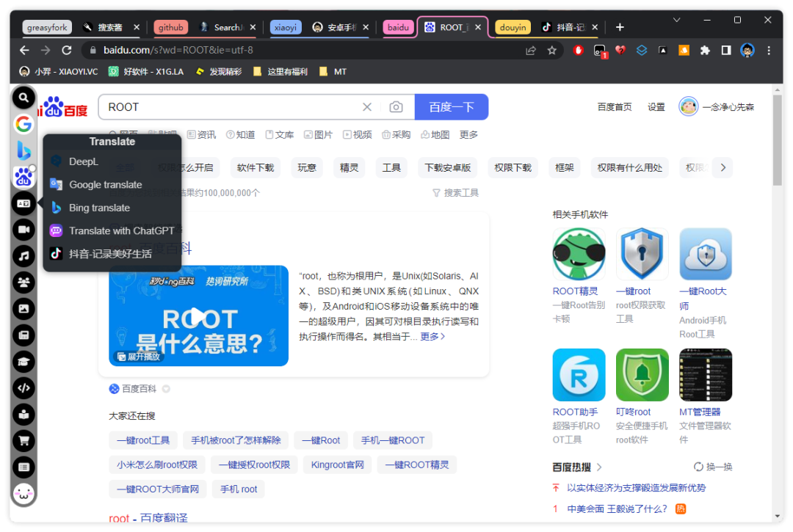Image resolution: width=793 pixels, height=532 pixels.
Task: Open hot search 中美会面 王毅说了什么?
Action: click(617, 509)
